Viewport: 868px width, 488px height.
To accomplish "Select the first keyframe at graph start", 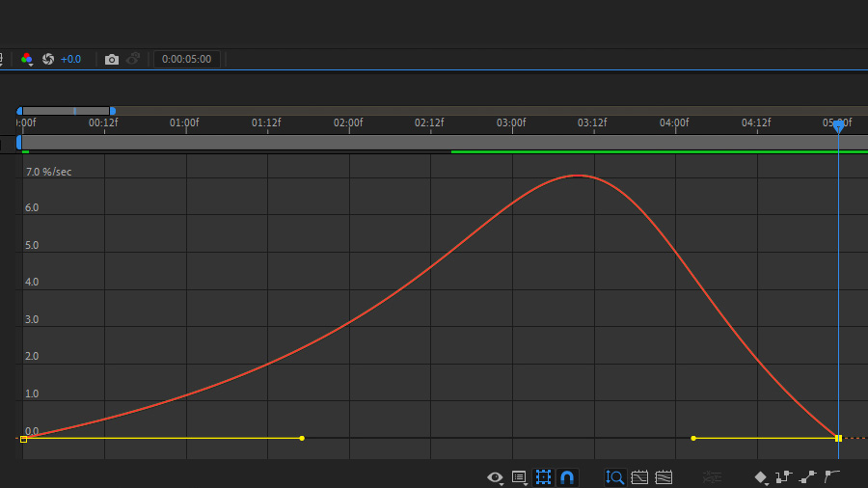I will 23,439.
